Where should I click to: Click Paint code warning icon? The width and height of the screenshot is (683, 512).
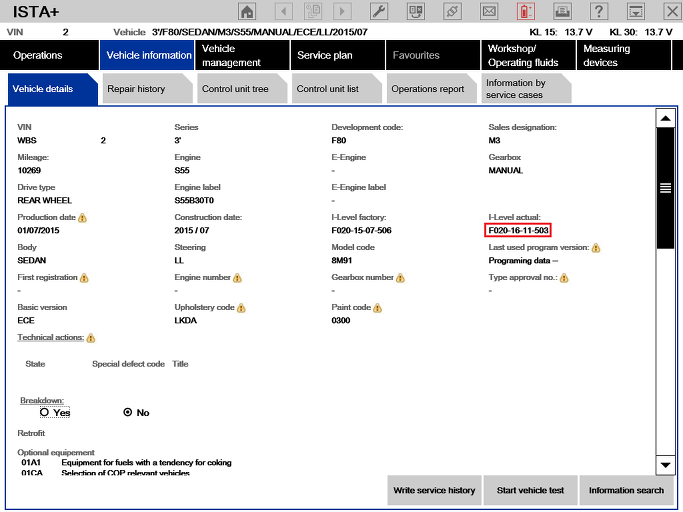(378, 308)
